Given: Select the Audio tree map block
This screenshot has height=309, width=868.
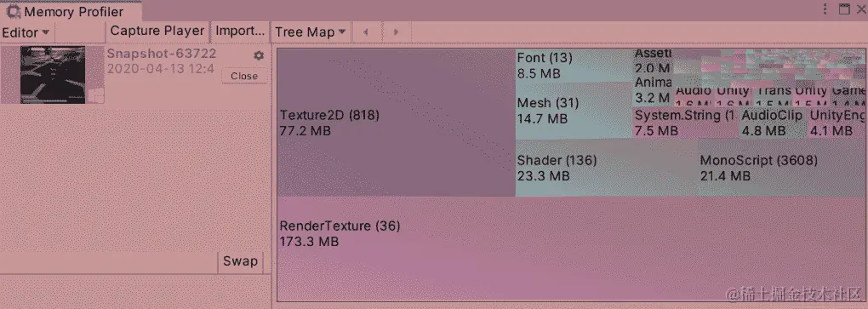Looking at the screenshot, I should click(694, 96).
